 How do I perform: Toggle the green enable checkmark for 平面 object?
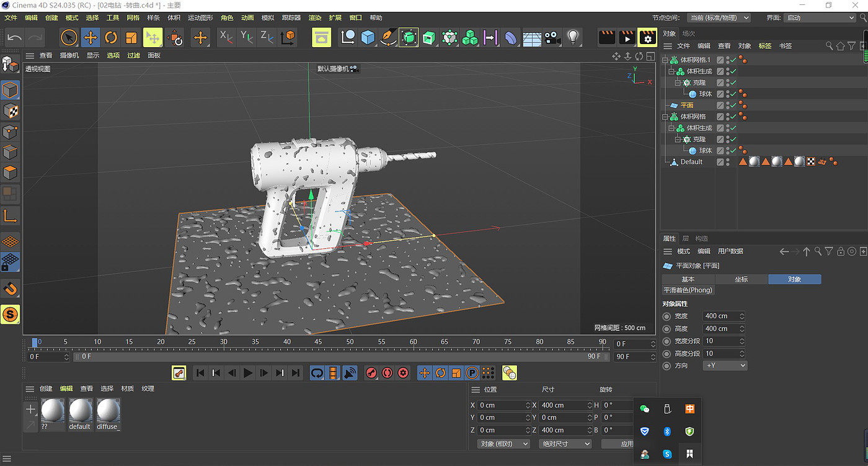point(733,105)
